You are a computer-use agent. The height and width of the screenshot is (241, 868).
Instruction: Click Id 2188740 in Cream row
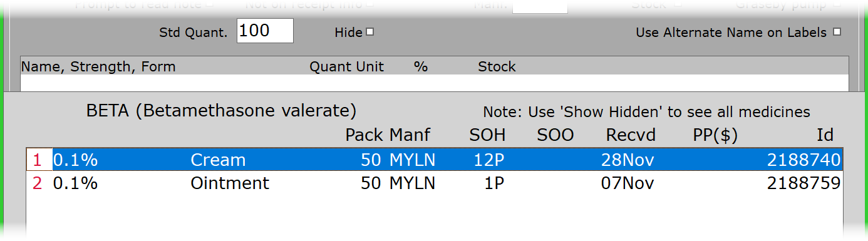click(x=803, y=160)
